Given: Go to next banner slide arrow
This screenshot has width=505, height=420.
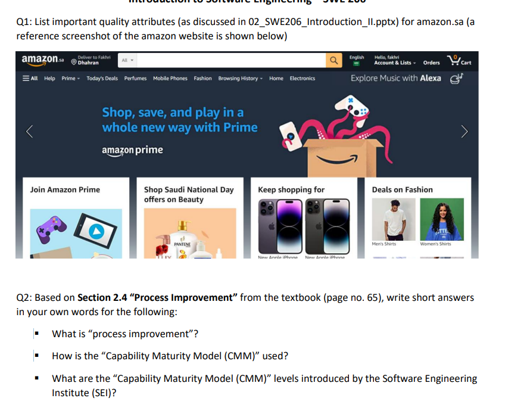Looking at the screenshot, I should [465, 132].
